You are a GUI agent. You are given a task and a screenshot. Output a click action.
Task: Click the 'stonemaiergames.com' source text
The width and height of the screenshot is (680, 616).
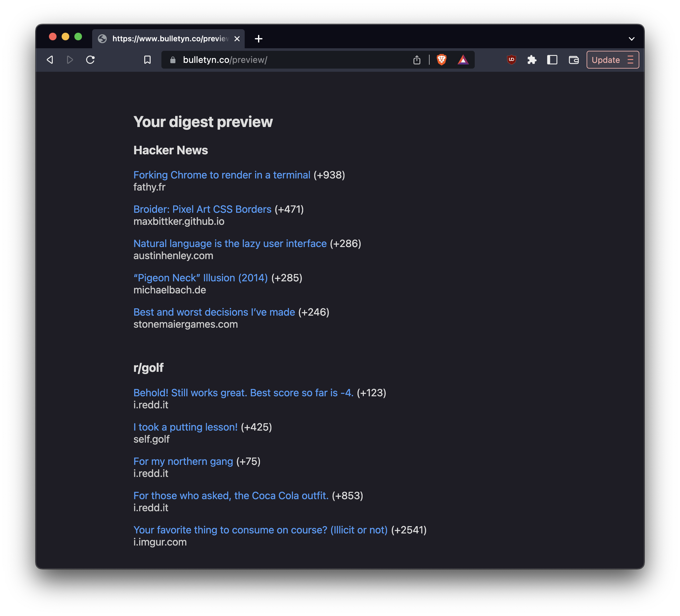[x=186, y=325]
